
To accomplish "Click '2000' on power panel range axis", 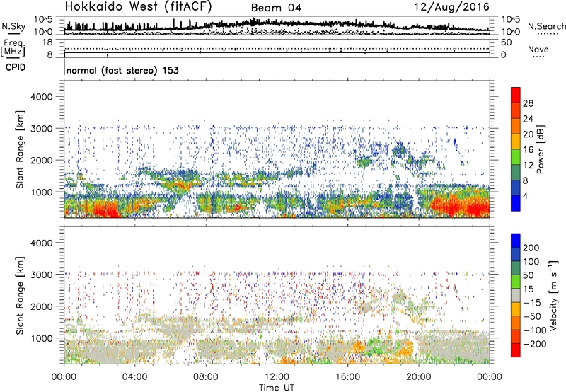I will [41, 160].
